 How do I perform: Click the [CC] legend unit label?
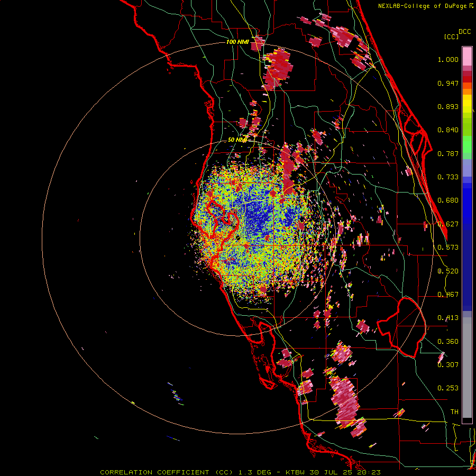[x=451, y=36]
